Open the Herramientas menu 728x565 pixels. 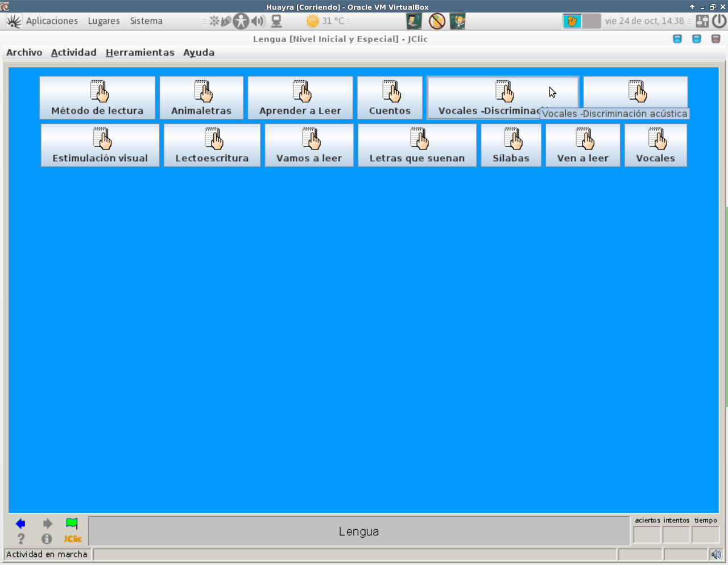point(140,52)
